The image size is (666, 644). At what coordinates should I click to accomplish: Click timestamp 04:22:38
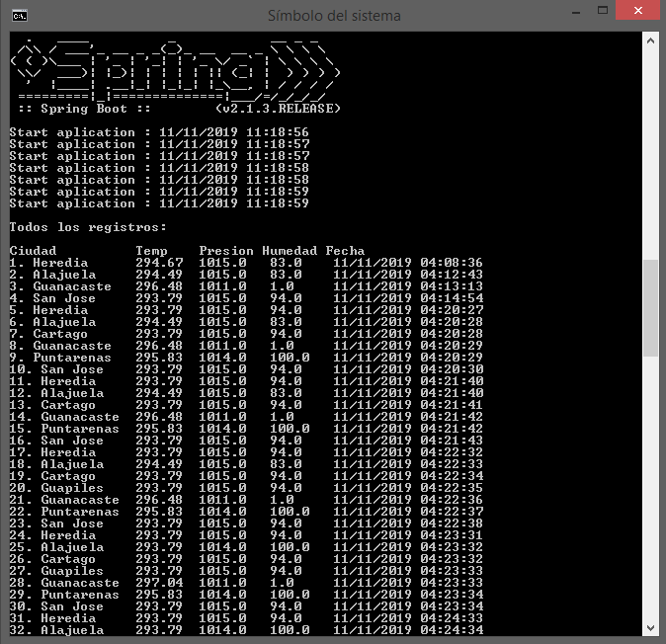[x=452, y=523]
